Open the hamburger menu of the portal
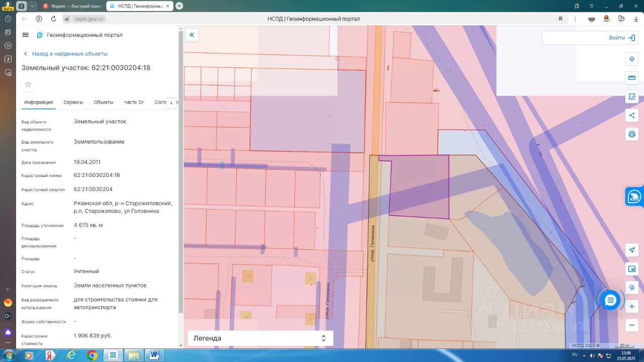 point(26,35)
